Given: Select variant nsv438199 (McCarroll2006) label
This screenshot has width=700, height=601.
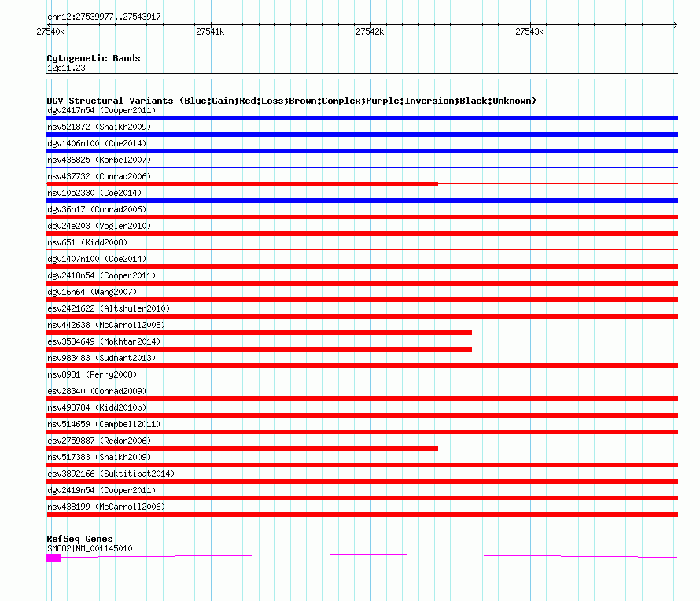Looking at the screenshot, I should (106, 507).
